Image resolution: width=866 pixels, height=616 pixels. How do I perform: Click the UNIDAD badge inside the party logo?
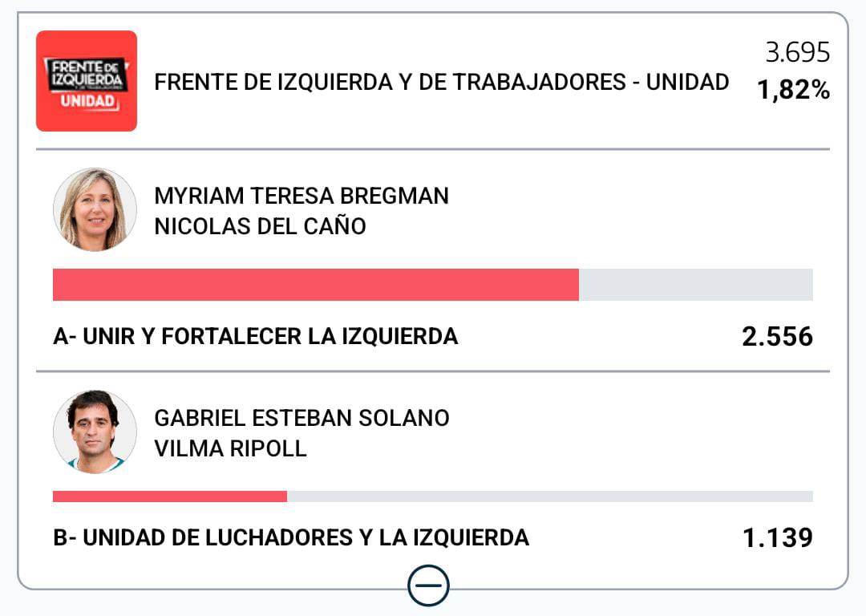[x=88, y=103]
